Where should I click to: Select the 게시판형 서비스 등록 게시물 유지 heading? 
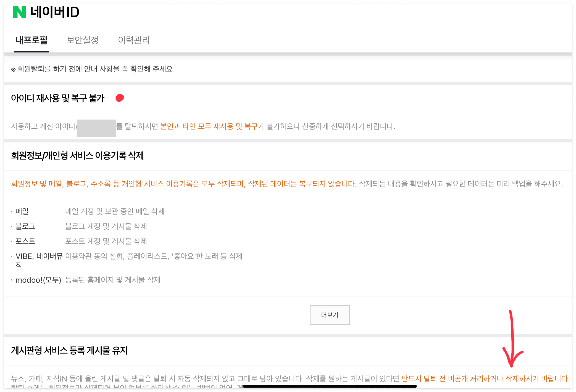tap(69, 351)
